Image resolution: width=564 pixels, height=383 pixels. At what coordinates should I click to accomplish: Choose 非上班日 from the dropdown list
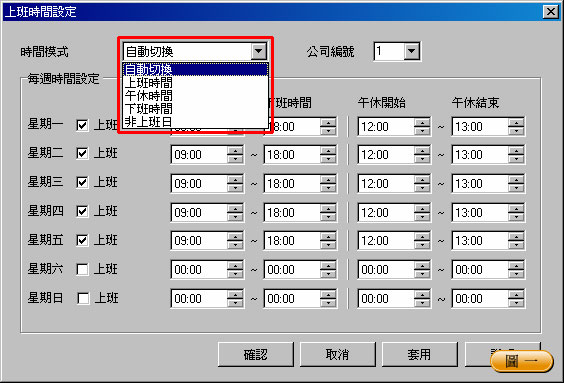(195, 122)
